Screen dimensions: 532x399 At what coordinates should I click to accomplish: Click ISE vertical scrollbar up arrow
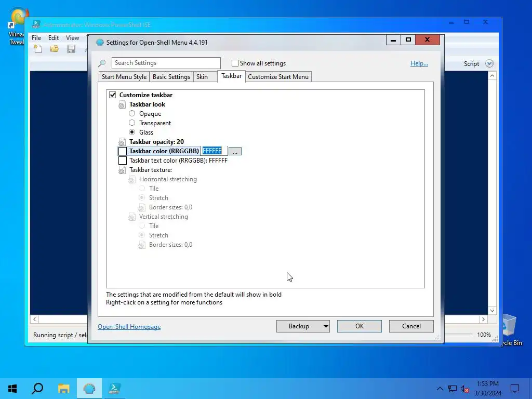(493, 76)
